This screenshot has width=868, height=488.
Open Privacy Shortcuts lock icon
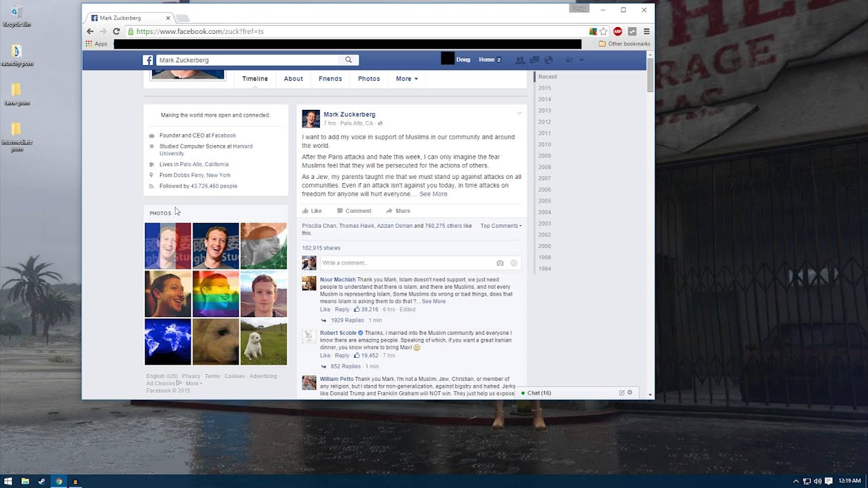[569, 60]
